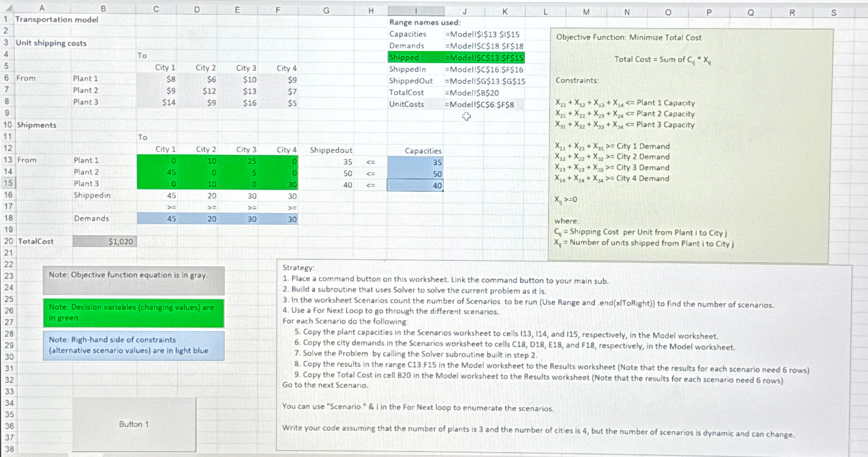Click Plant 2 label in the shipments table
868x457 pixels.
pyautogui.click(x=86, y=172)
